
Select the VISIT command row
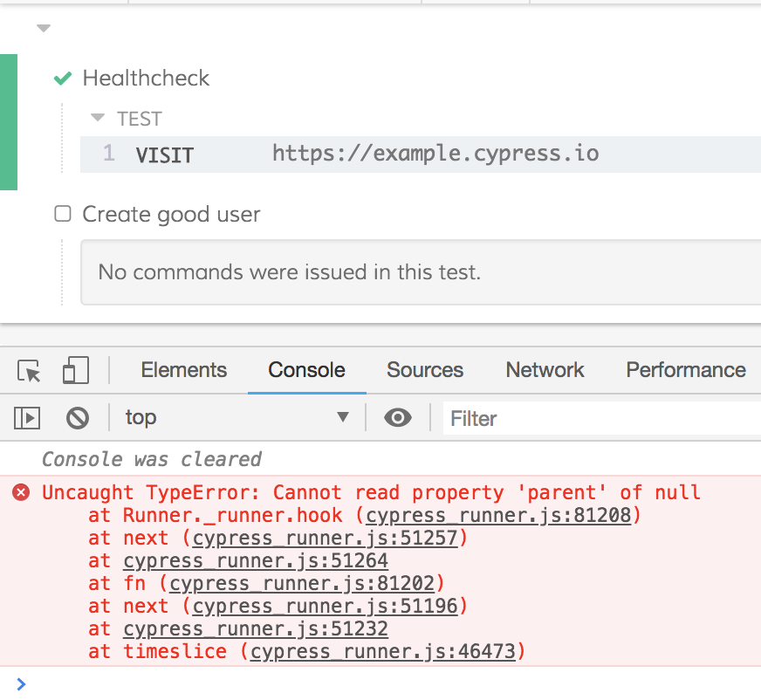pos(421,154)
